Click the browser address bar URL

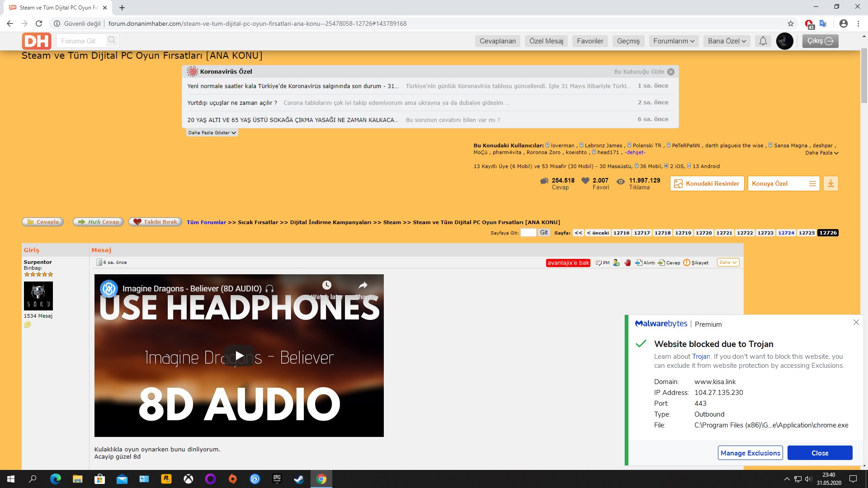[258, 23]
